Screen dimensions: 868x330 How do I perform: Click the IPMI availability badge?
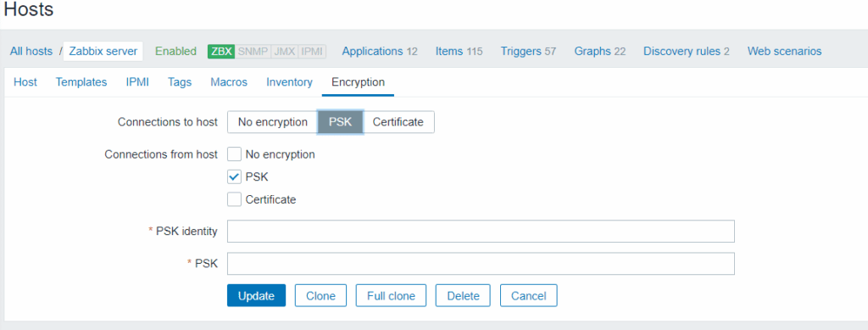click(312, 52)
